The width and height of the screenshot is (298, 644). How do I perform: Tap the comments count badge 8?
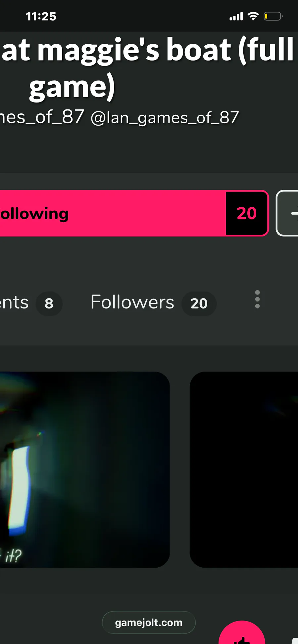pos(49,303)
